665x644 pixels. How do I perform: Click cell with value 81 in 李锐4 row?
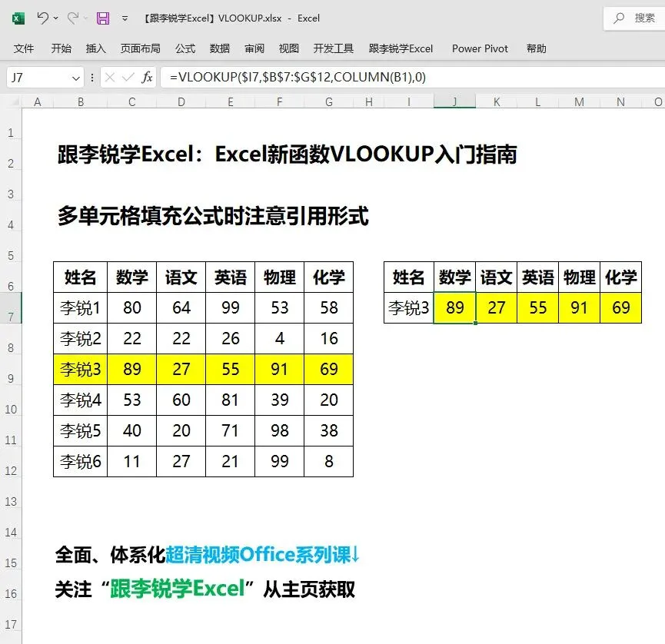231,400
